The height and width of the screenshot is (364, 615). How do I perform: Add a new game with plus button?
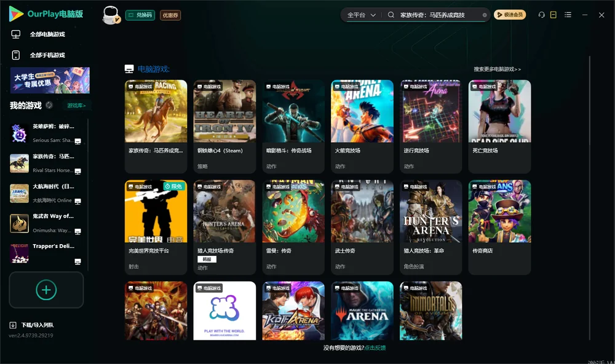[x=46, y=290]
